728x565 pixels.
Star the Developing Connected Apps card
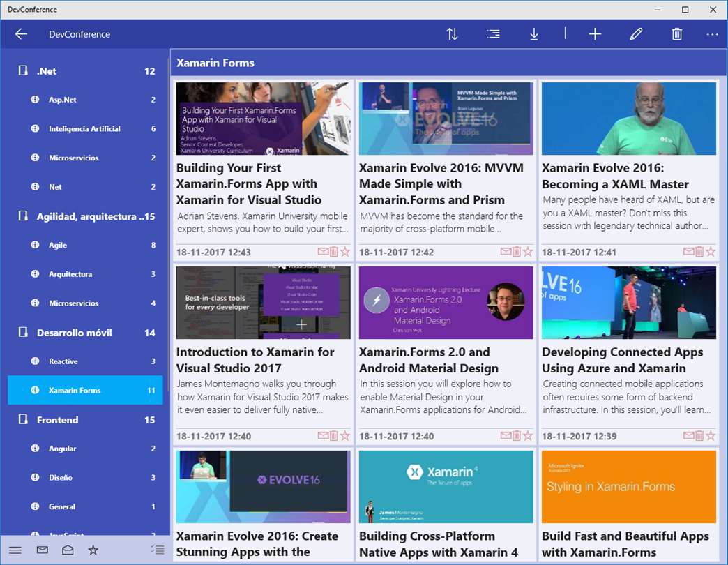[x=711, y=435]
